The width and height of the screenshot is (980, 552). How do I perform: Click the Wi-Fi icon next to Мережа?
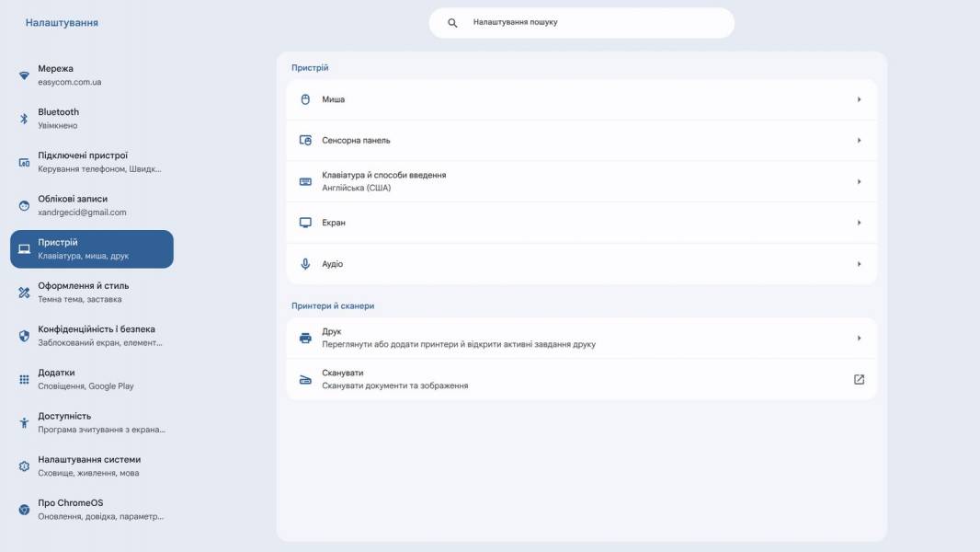pyautogui.click(x=24, y=75)
